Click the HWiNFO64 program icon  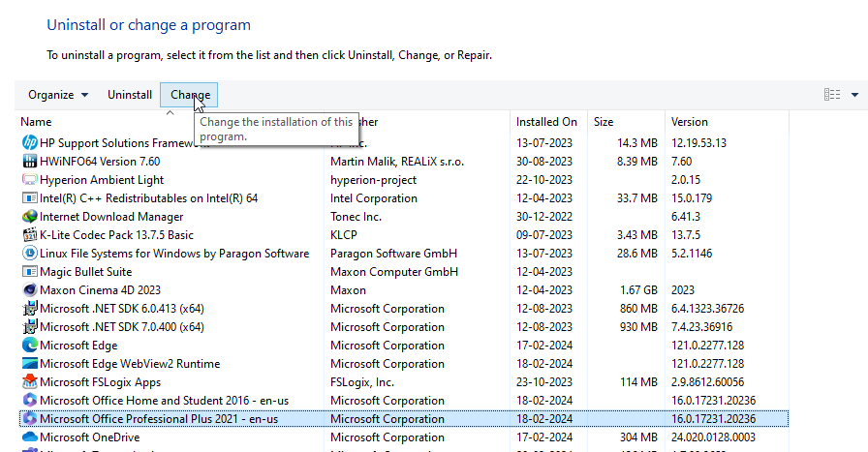tap(29, 161)
